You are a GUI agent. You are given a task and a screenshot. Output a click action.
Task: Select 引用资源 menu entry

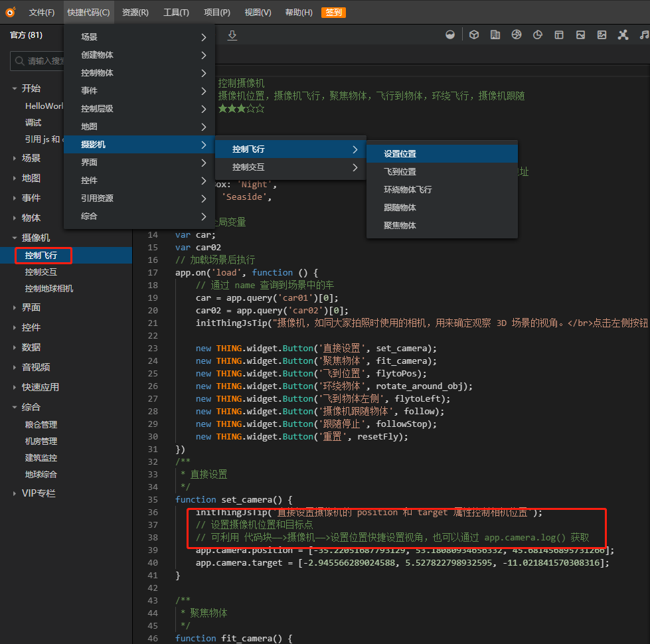(139, 198)
